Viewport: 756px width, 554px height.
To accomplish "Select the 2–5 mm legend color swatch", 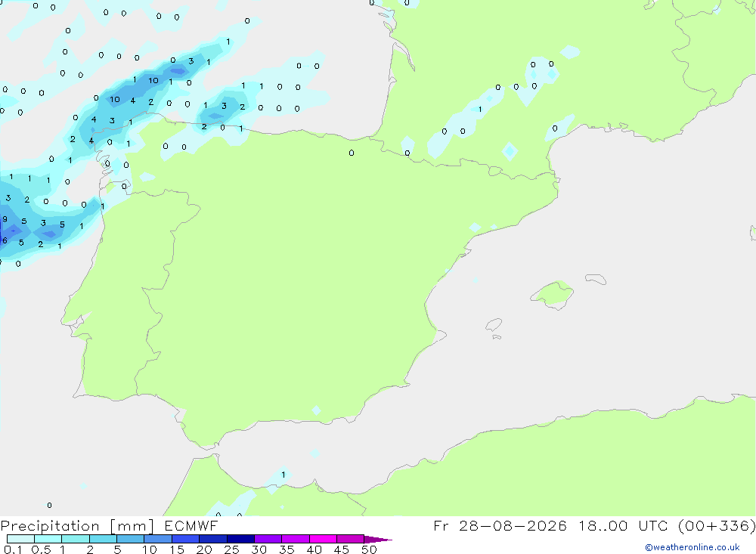I will (x=103, y=539).
